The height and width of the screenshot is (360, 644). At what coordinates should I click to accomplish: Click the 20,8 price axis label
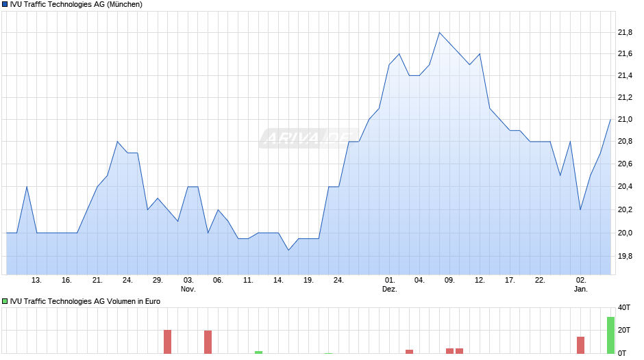tap(625, 142)
